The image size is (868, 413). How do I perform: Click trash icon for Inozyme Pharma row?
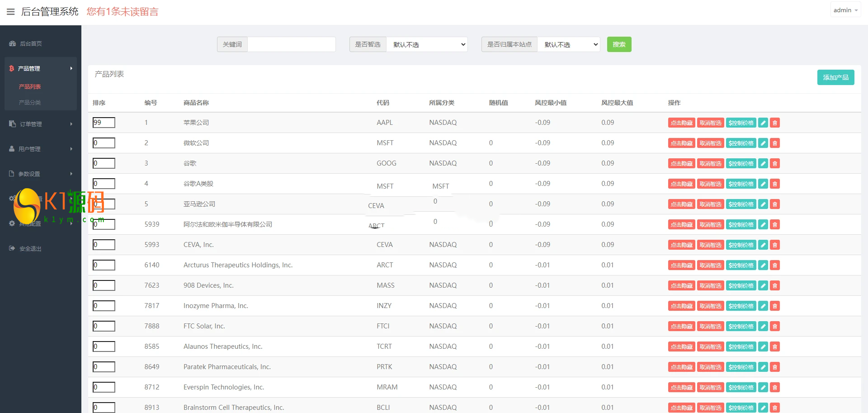coord(775,306)
